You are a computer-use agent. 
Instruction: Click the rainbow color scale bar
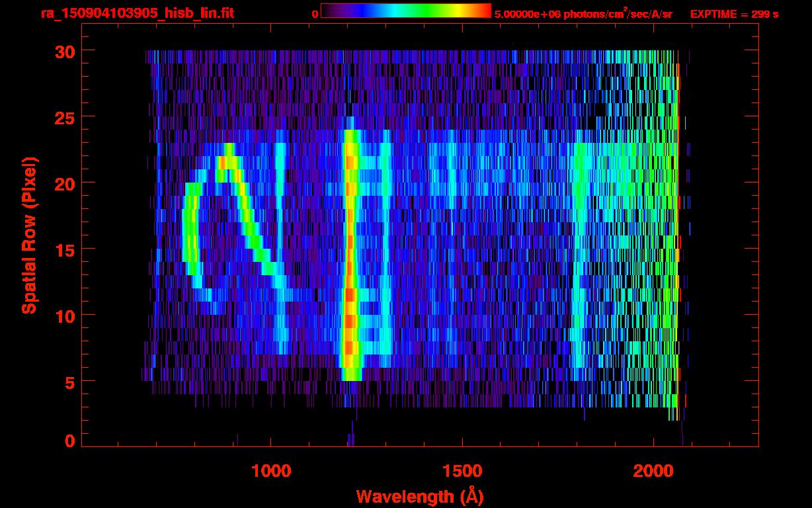click(406, 11)
